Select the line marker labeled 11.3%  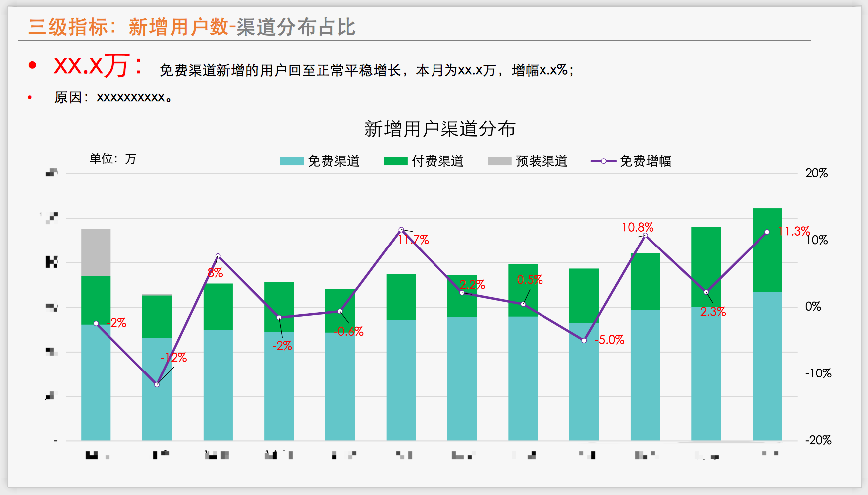[x=767, y=232]
